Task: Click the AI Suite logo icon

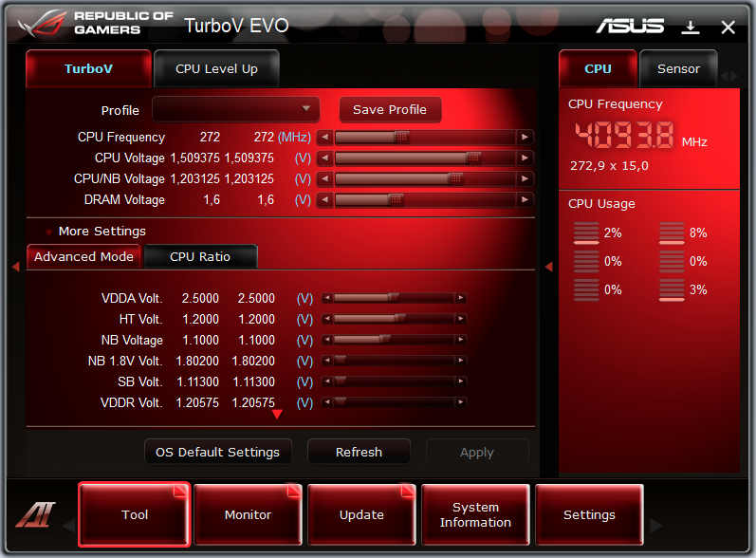Action: point(35,514)
